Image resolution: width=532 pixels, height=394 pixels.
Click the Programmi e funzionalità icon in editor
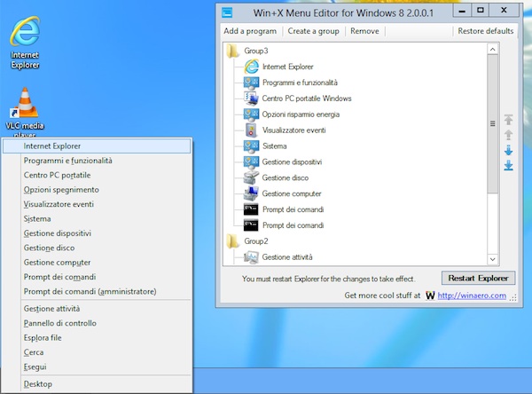(x=252, y=83)
